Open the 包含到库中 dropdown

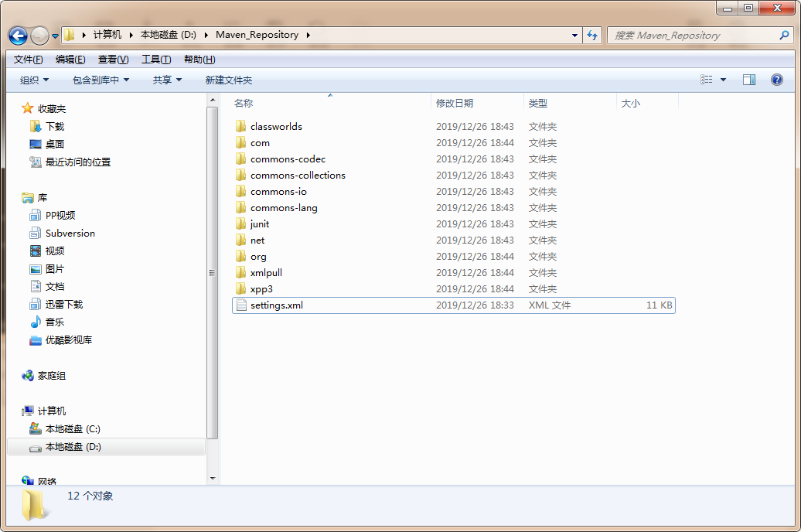pos(101,80)
